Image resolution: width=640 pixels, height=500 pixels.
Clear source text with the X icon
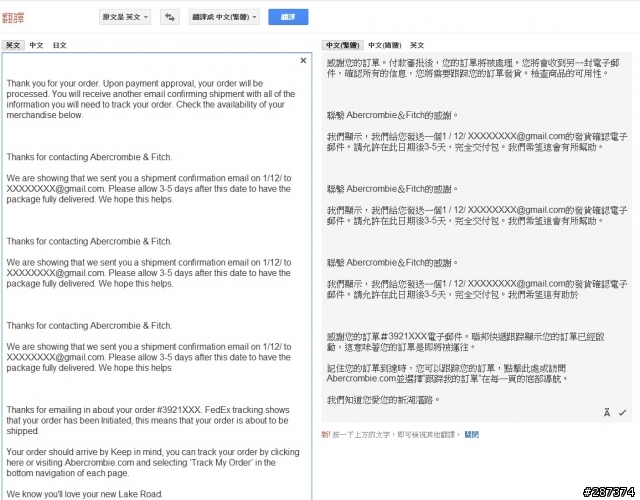point(303,60)
